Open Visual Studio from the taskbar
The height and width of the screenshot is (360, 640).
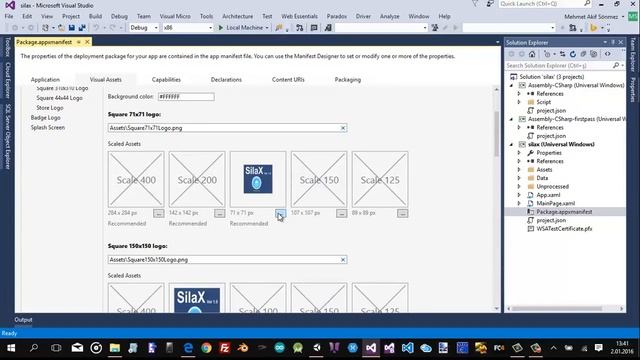point(371,348)
